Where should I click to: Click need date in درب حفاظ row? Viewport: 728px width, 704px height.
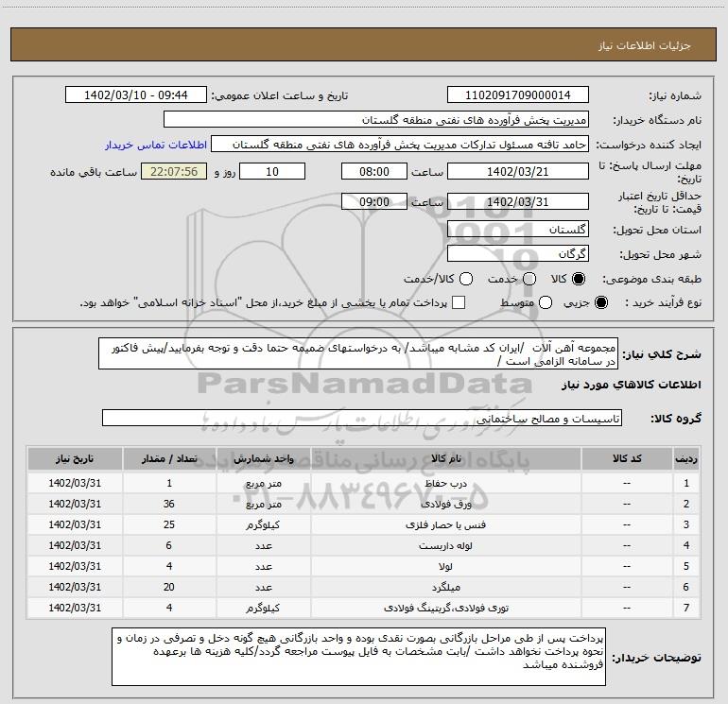(75, 483)
